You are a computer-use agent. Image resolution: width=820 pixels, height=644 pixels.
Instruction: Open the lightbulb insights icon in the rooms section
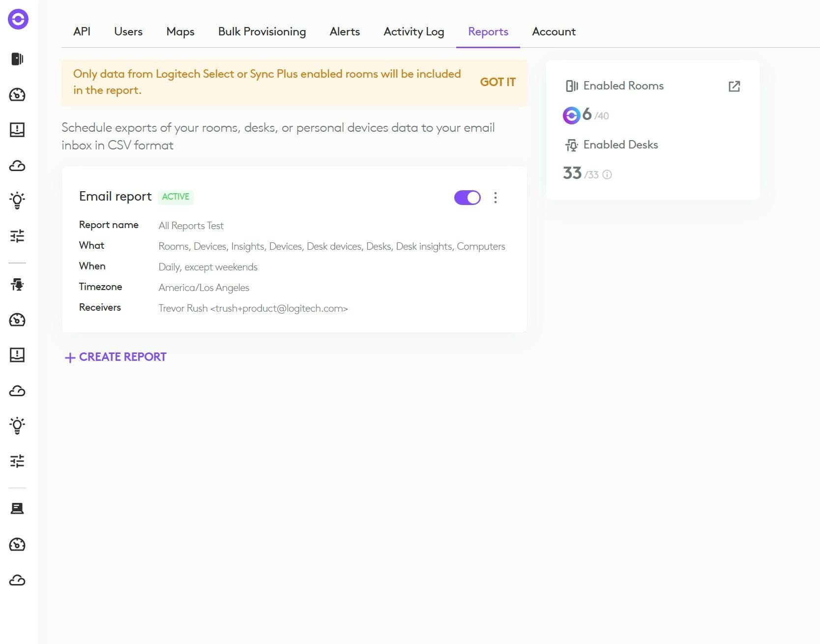coord(17,201)
